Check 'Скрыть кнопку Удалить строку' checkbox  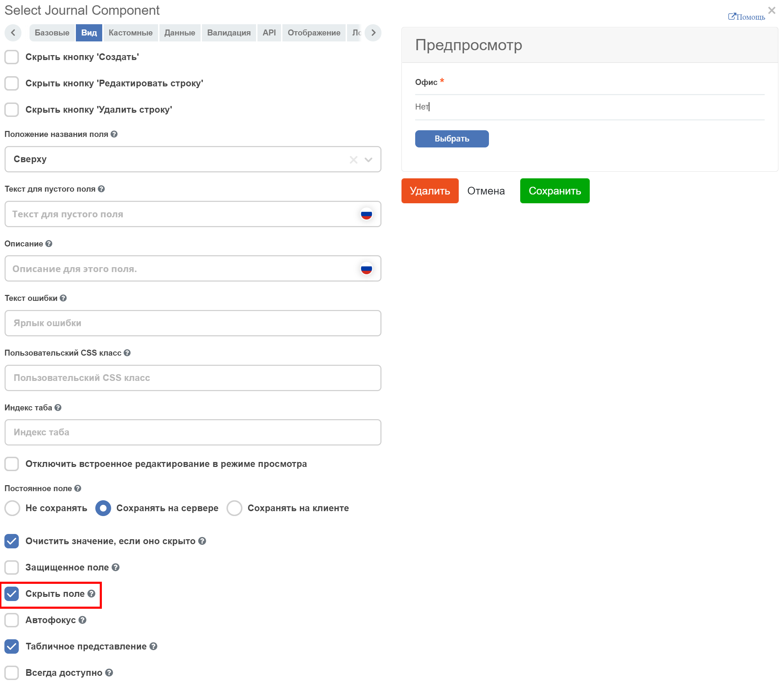pyautogui.click(x=12, y=110)
